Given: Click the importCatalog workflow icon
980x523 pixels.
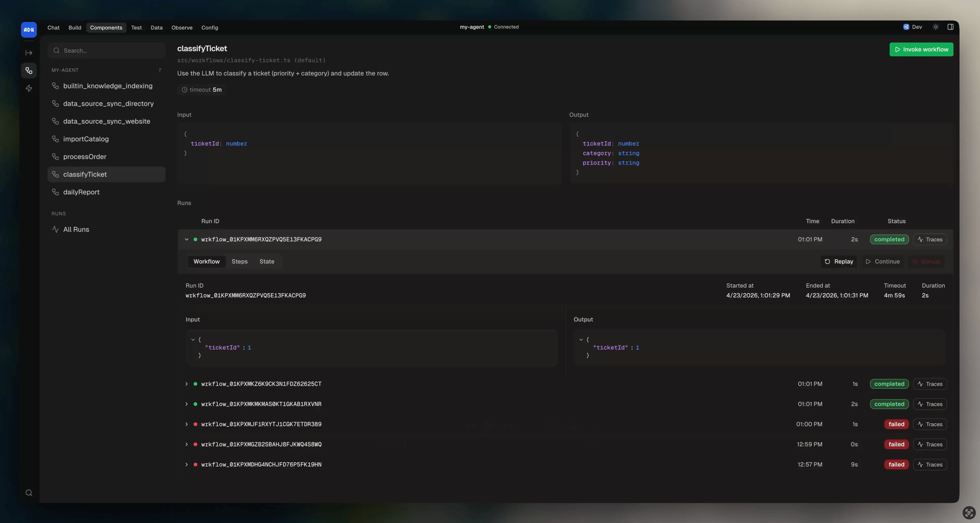Looking at the screenshot, I should click(55, 139).
